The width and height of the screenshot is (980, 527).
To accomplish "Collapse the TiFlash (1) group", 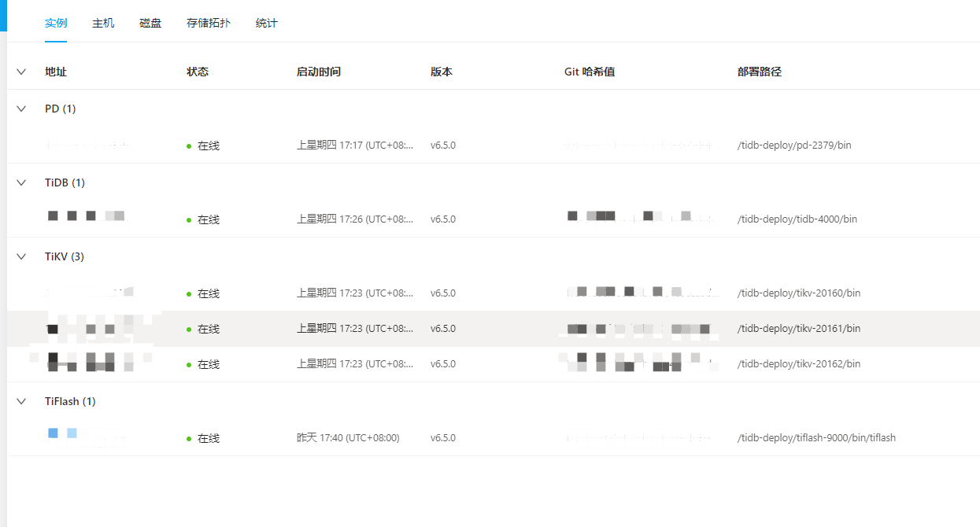I will 21,401.
